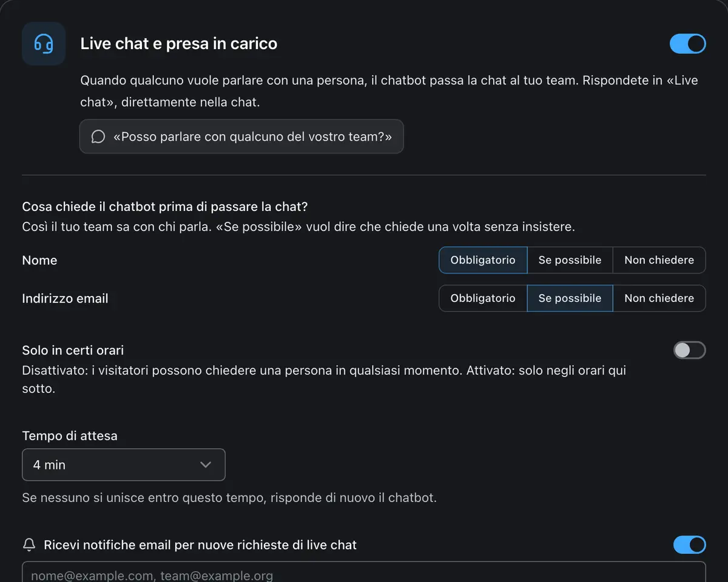Image resolution: width=728 pixels, height=582 pixels.
Task: Click the Tempo di attesa label
Action: point(70,436)
